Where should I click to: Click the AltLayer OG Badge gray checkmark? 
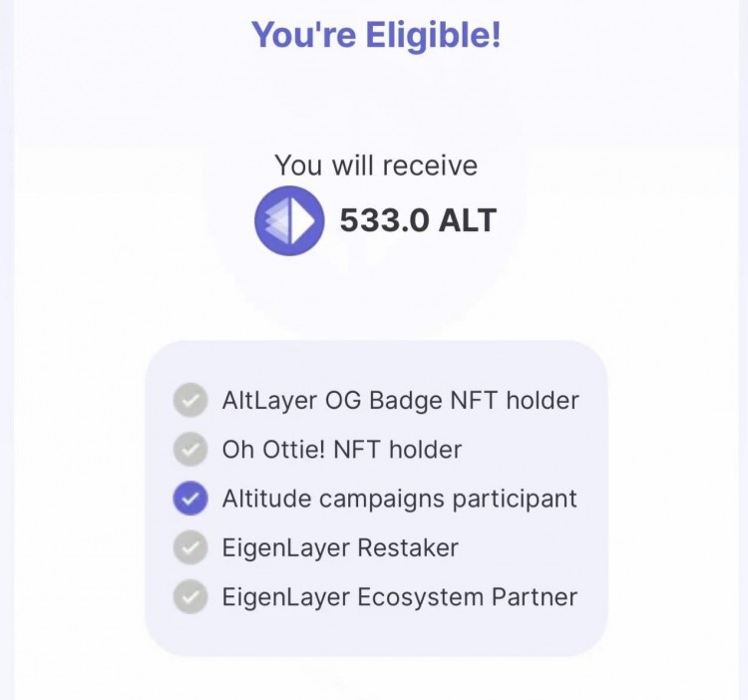tap(189, 401)
